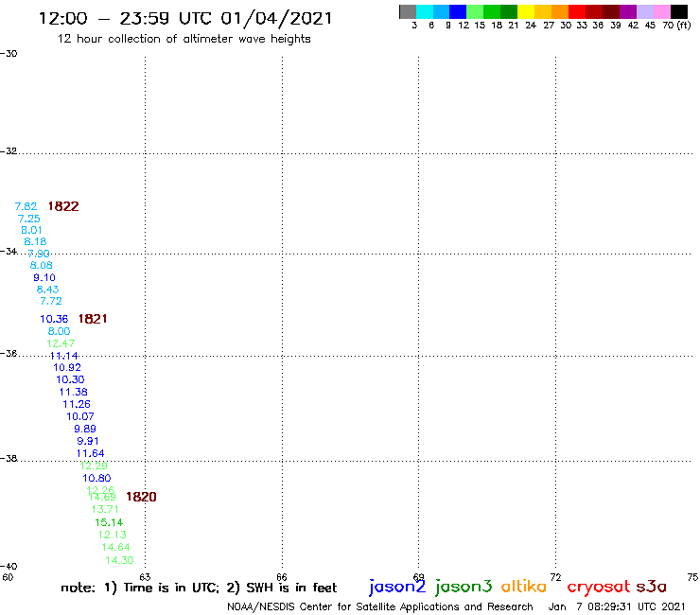
Task: Click the longitude axis label '66'
Action: [282, 577]
